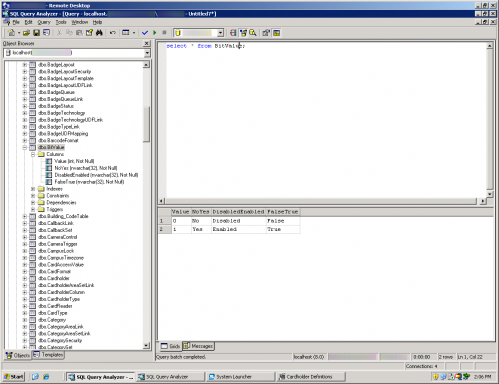Open the Query menu
The width and height of the screenshot is (499, 384).
tap(44, 22)
